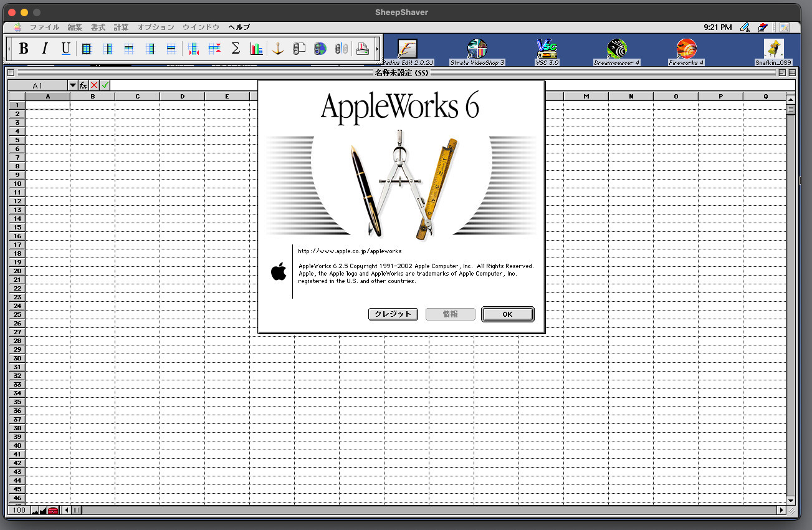Screen dimensions: 812x530
Task: Click the red X cancel entry icon
Action: [x=94, y=85]
